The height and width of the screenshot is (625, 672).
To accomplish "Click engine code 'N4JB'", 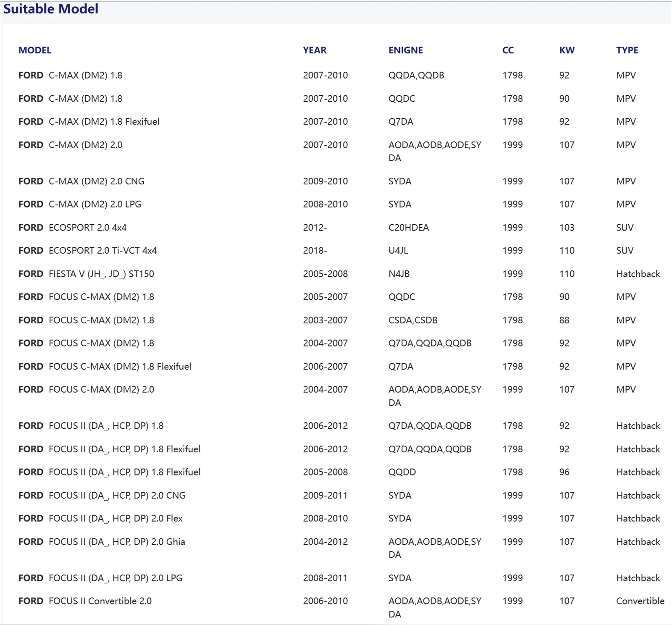I will tap(399, 274).
